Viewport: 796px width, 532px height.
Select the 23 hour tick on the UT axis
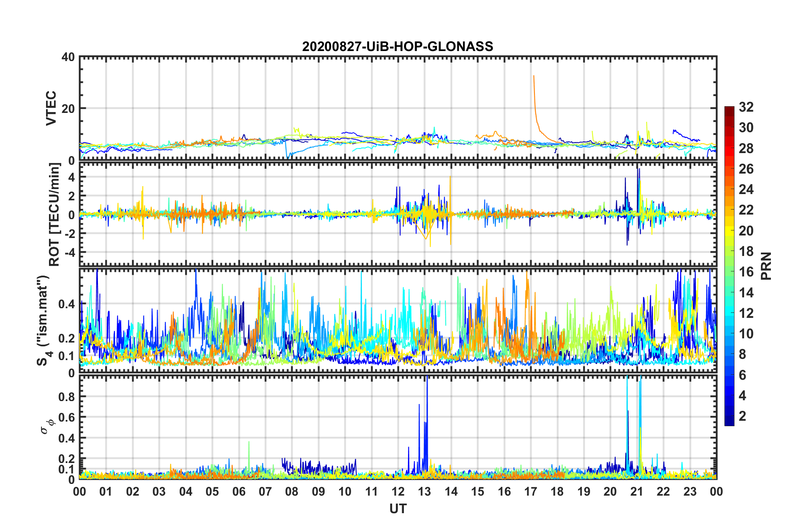[690, 491]
